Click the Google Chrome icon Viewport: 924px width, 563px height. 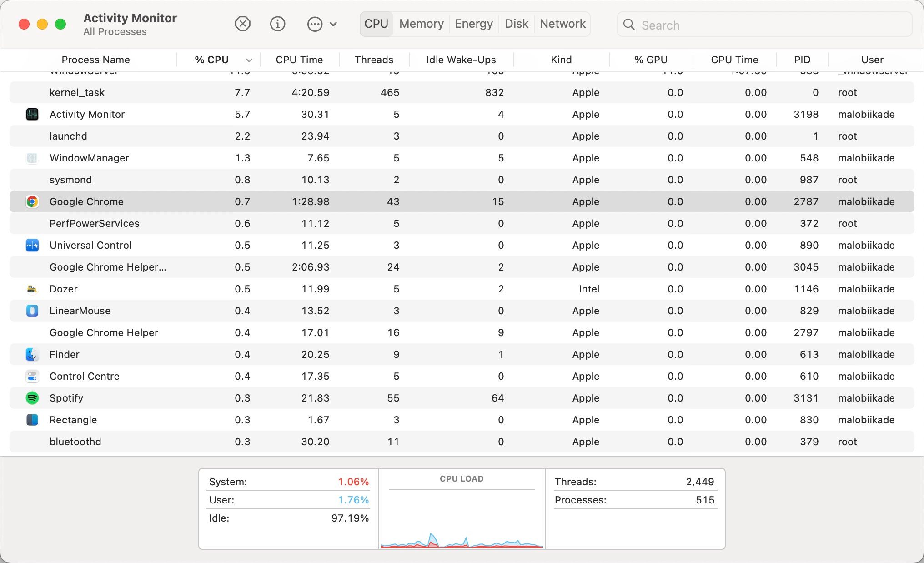click(32, 201)
